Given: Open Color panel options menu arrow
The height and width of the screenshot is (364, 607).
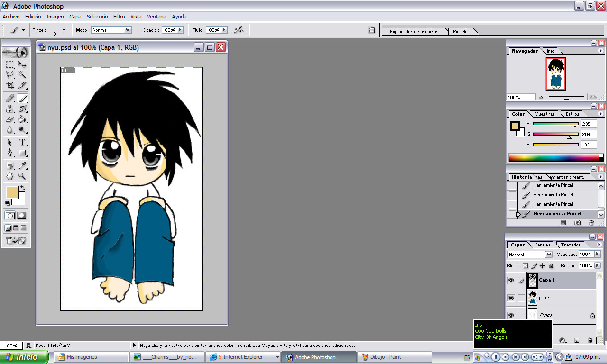Looking at the screenshot, I should pos(601,114).
